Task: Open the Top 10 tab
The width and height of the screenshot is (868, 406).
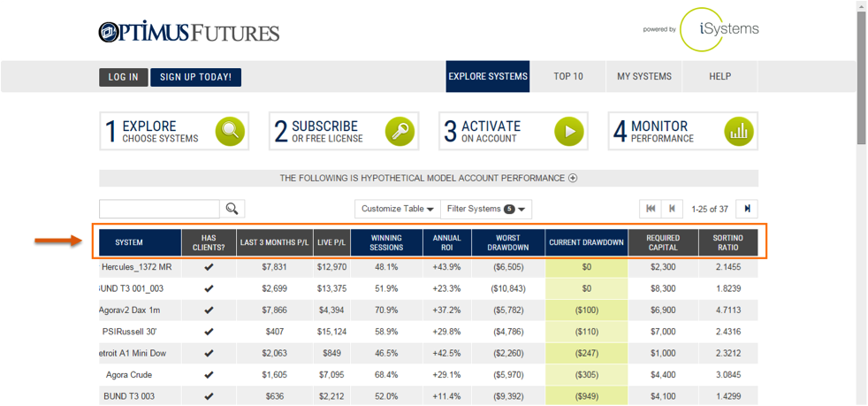Action: point(568,76)
